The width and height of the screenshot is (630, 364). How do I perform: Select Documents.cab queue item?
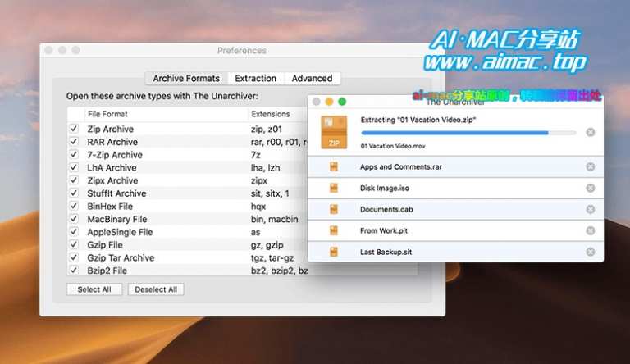pyautogui.click(x=455, y=209)
